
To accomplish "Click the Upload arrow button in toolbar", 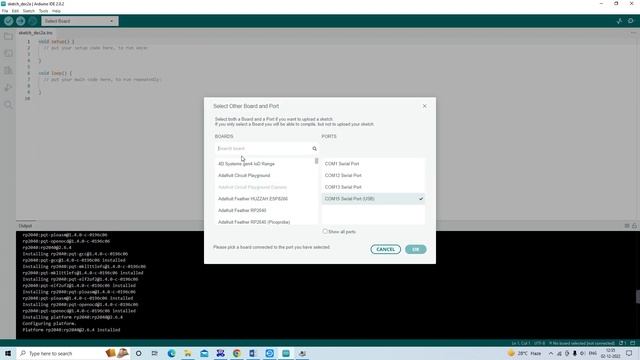I will point(20,21).
